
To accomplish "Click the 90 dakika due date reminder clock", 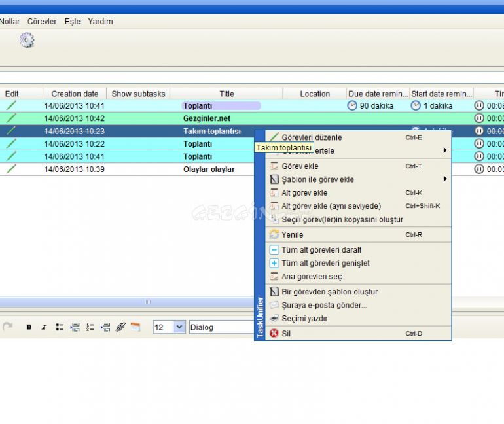I will coord(353,105).
